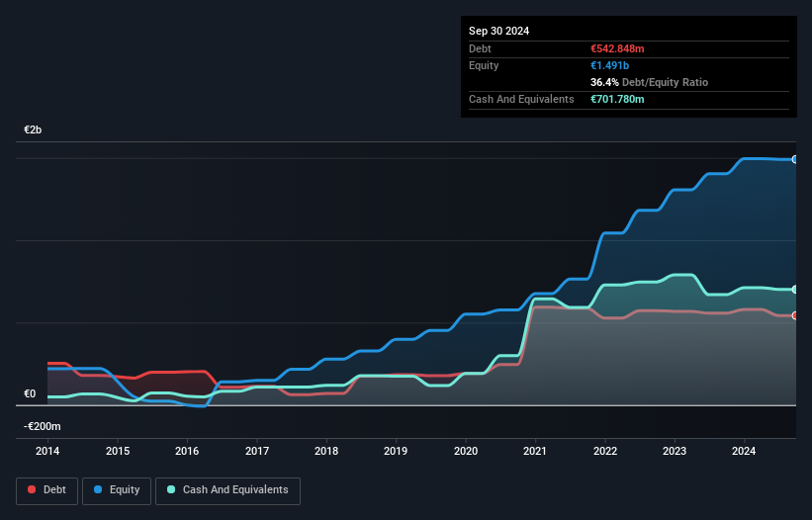Click the 36.4% Debt/Equity Ratio text
This screenshot has width=812, height=520.
[649, 82]
